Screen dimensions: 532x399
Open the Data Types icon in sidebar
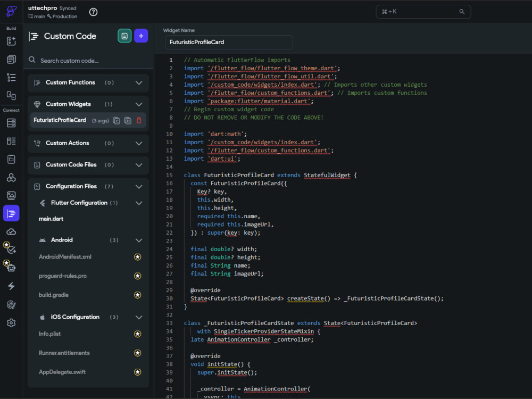[x=11, y=141]
